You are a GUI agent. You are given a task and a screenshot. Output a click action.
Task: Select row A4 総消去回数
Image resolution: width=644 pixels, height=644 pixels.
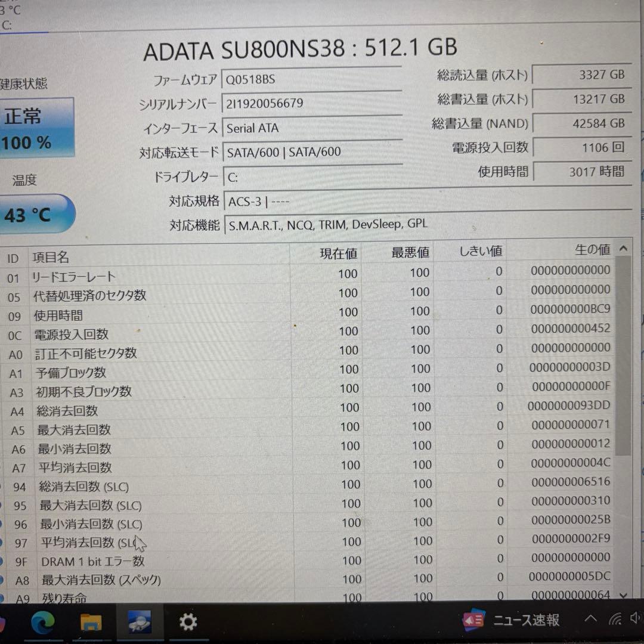(309, 408)
